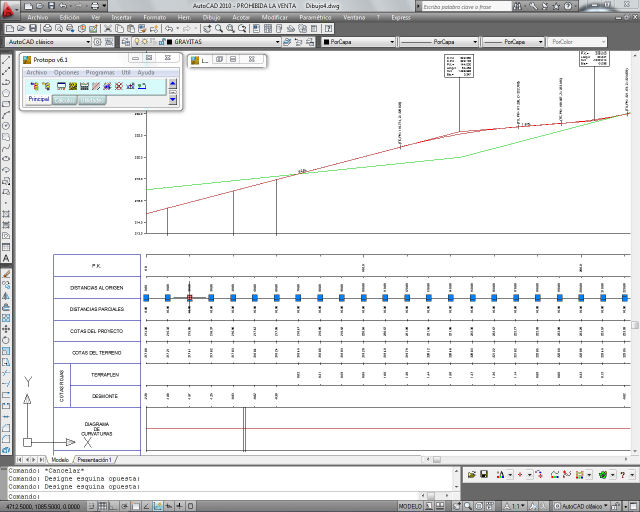Toggle Snap mode in status bar
Image resolution: width=640 pixels, height=512 pixels.
pos(92,506)
